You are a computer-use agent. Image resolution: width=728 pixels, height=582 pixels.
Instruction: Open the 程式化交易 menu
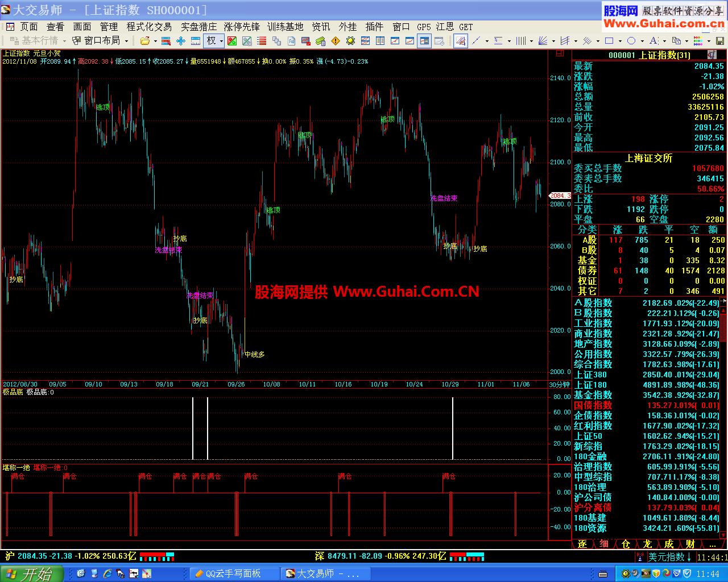[x=149, y=27]
